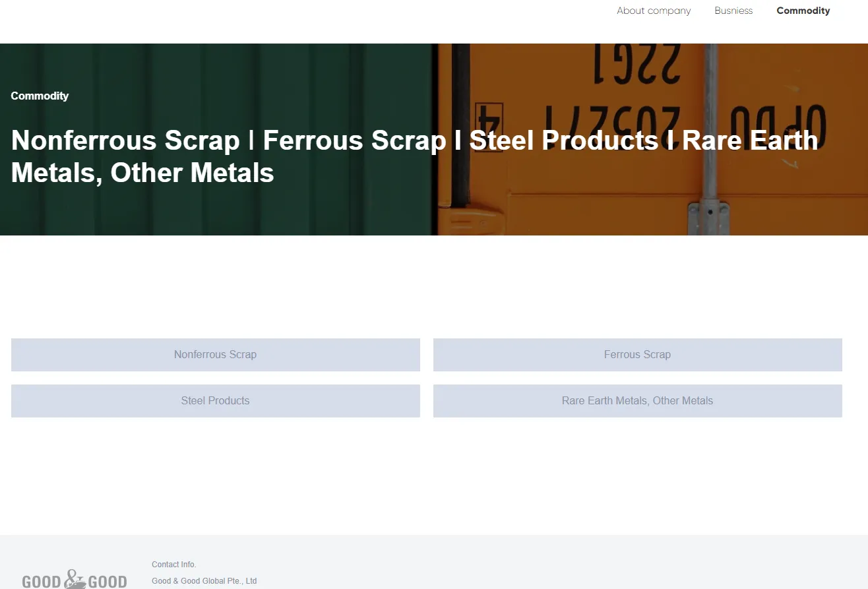Choose Rare Earth Metals, Other Metals button
The image size is (868, 589).
pyautogui.click(x=638, y=401)
